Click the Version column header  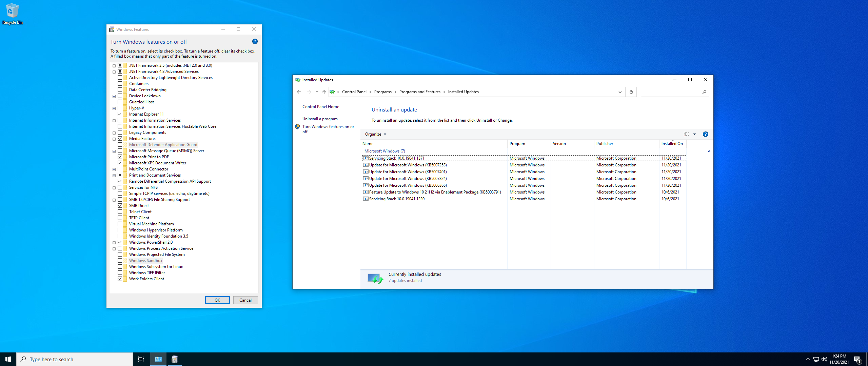572,144
